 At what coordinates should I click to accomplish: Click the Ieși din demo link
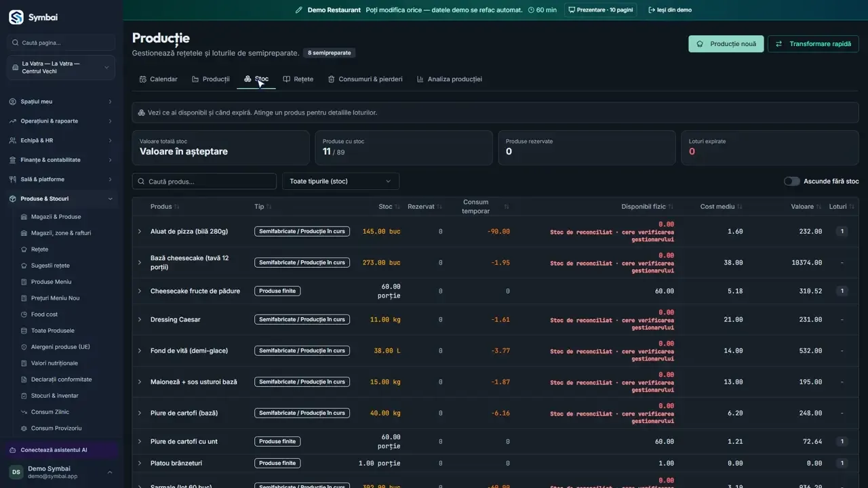pos(670,10)
